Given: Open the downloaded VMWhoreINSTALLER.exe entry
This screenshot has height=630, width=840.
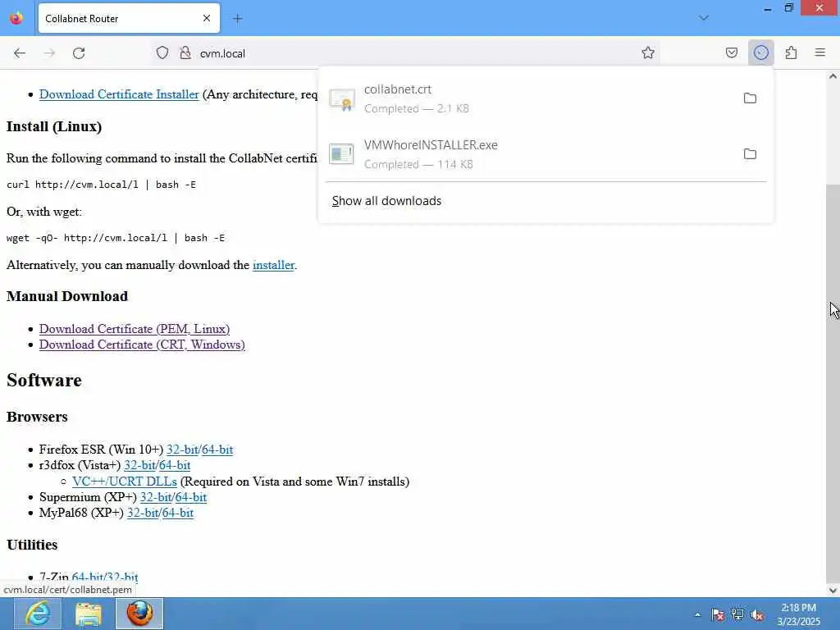Looking at the screenshot, I should pos(527,154).
